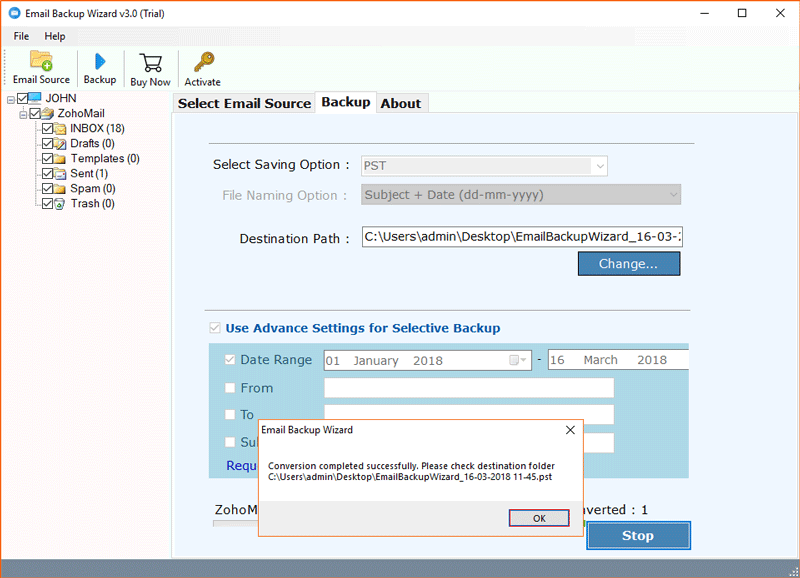800x578 pixels.
Task: Select the Sent (1) tree label
Action: 89,173
